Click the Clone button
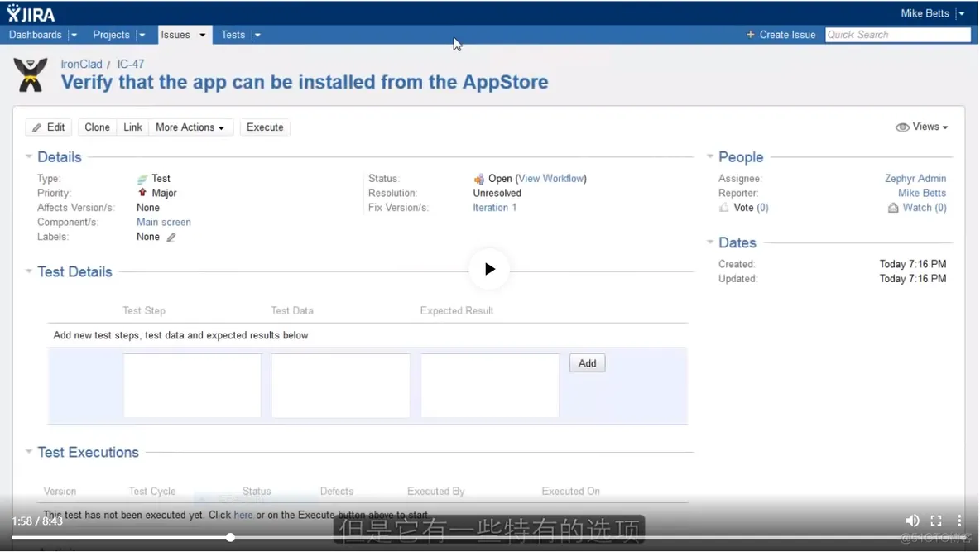 coord(97,127)
